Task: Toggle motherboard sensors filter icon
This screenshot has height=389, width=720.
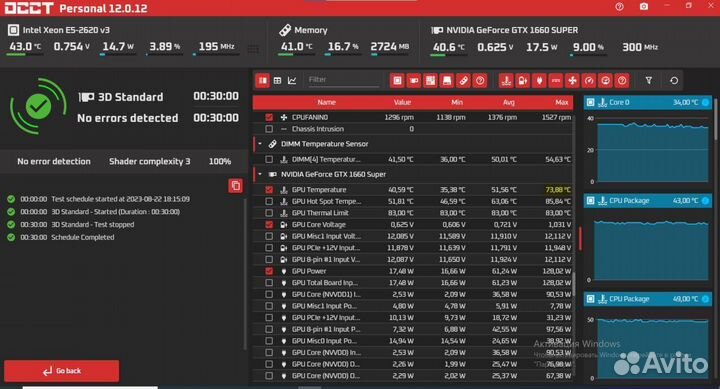Action: coord(430,80)
